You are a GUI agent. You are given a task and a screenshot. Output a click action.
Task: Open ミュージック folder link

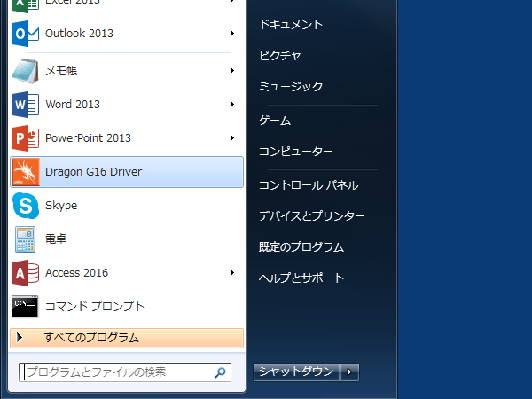coord(291,86)
